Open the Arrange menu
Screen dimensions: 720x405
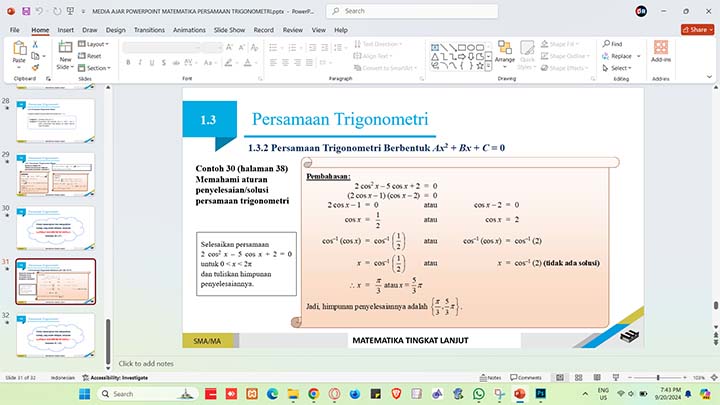[x=505, y=52]
